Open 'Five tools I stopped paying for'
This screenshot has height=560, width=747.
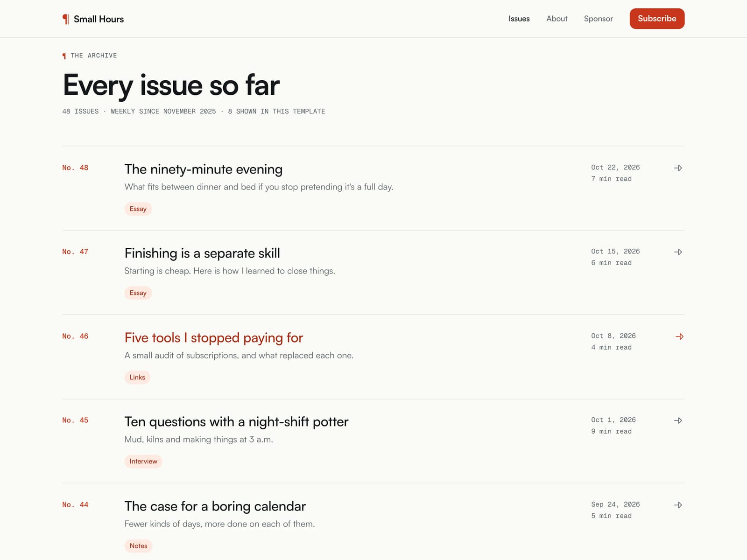(x=214, y=337)
